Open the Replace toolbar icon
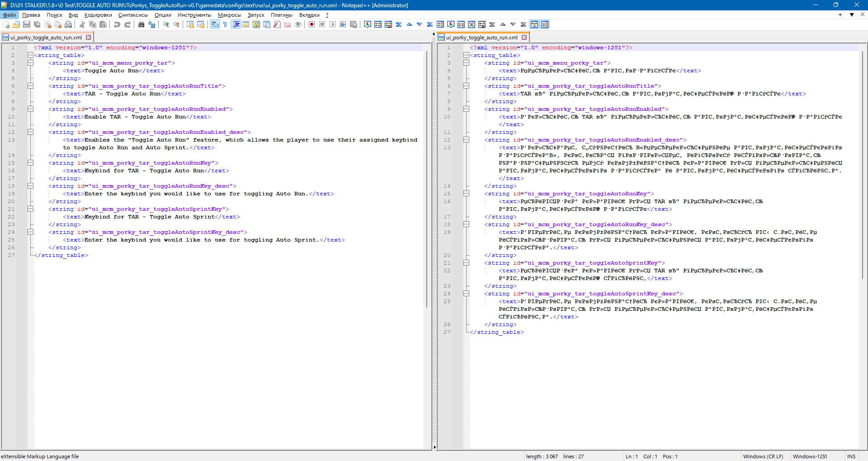 (152, 24)
